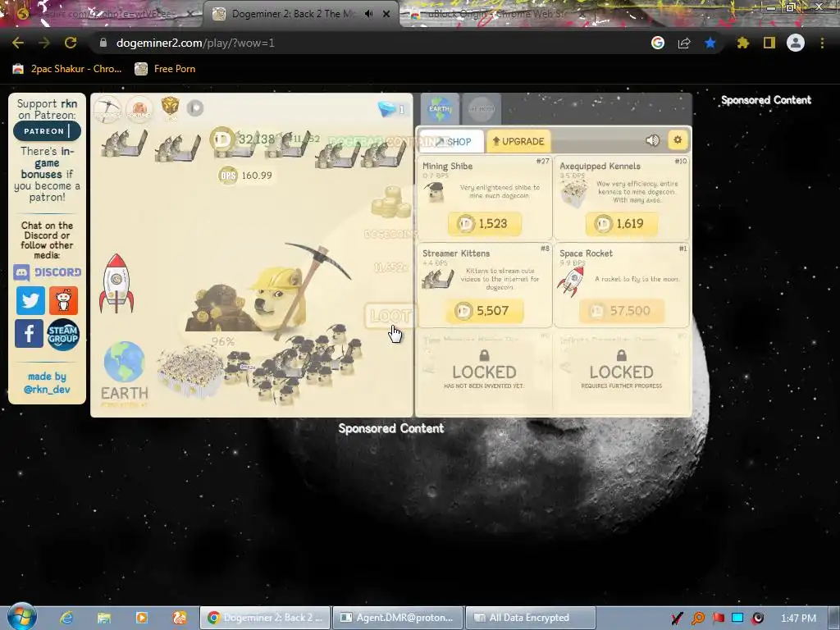Viewport: 840px width, 630px height.
Task: Open game settings gear icon
Action: pyautogui.click(x=678, y=140)
